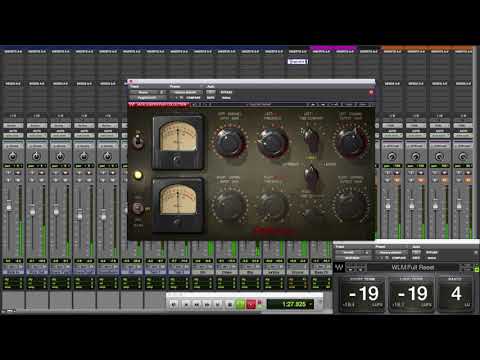The image size is (480, 360).
Task: Click the fader on the fourth channel strip
Action: (x=80, y=216)
